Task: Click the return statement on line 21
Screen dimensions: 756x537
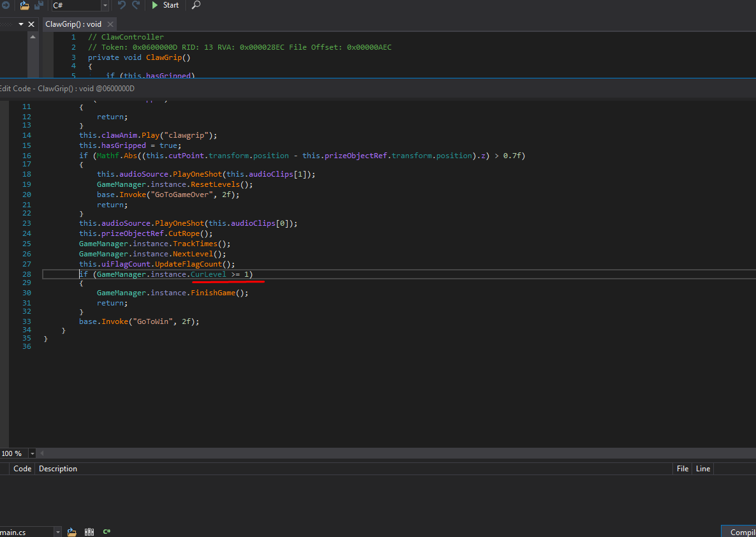Action: coord(112,205)
